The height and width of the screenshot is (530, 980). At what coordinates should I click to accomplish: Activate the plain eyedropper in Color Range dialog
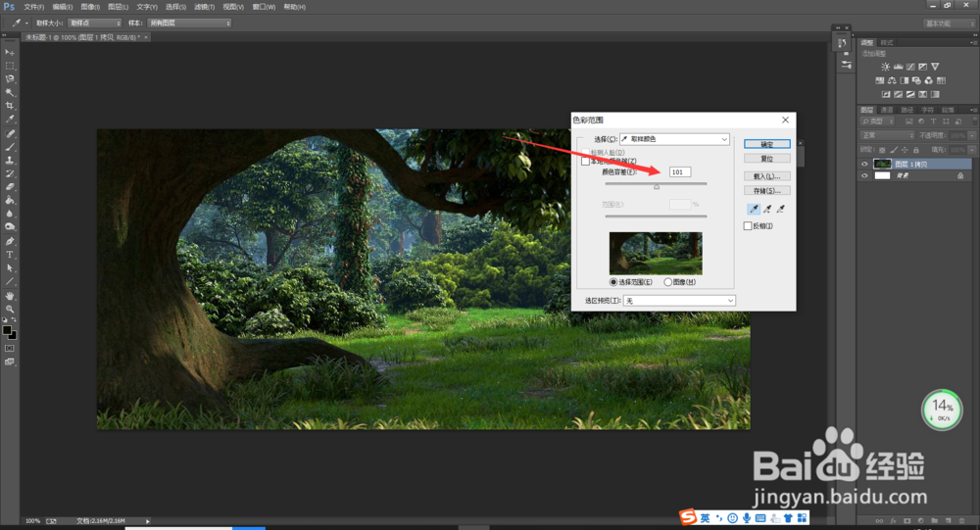[754, 210]
